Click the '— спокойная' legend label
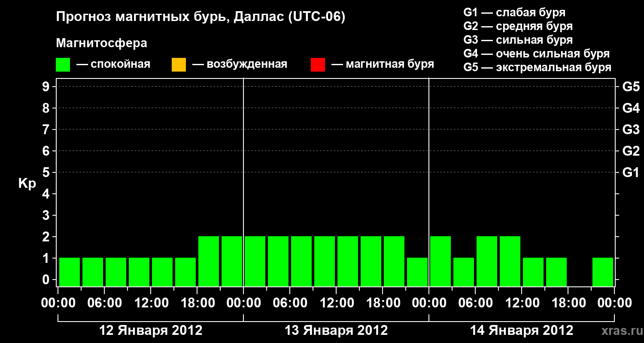The image size is (644, 343). 113,65
